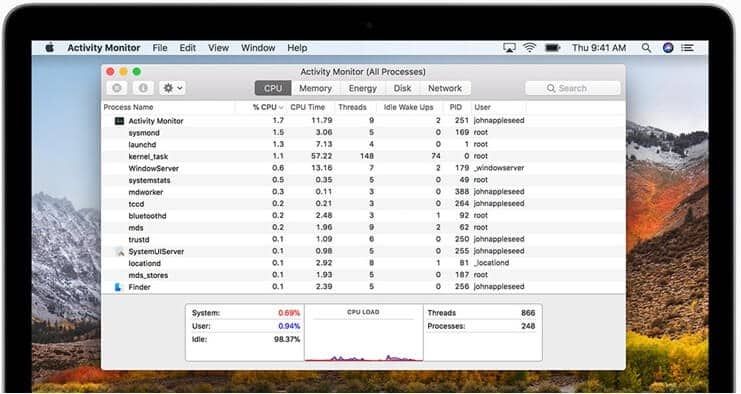Select the Finder process icon

coord(119,287)
